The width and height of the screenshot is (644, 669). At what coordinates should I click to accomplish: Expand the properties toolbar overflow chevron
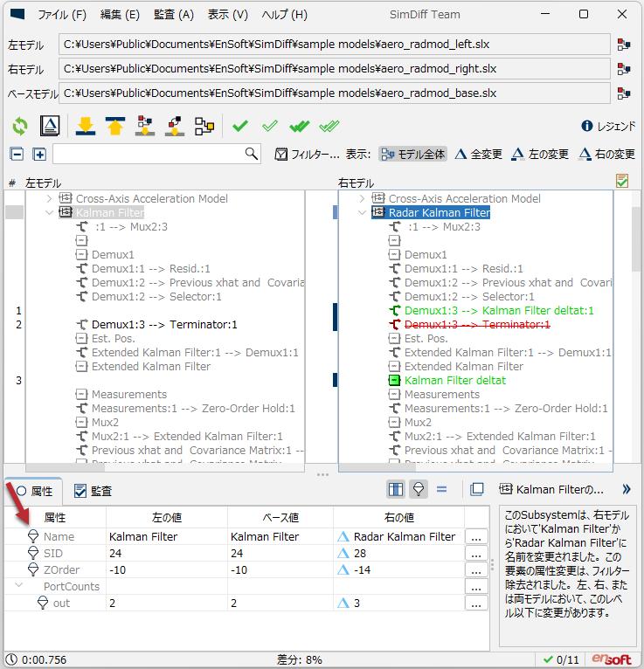(627, 489)
